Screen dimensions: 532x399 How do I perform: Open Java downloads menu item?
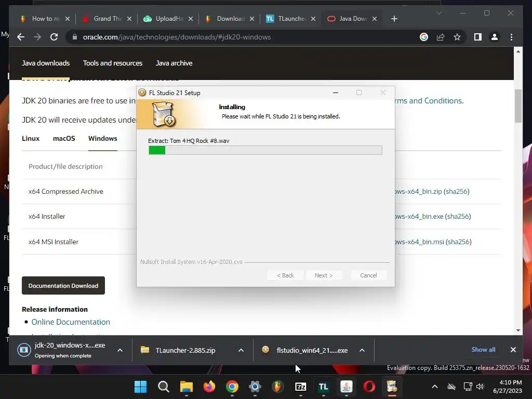pos(46,63)
